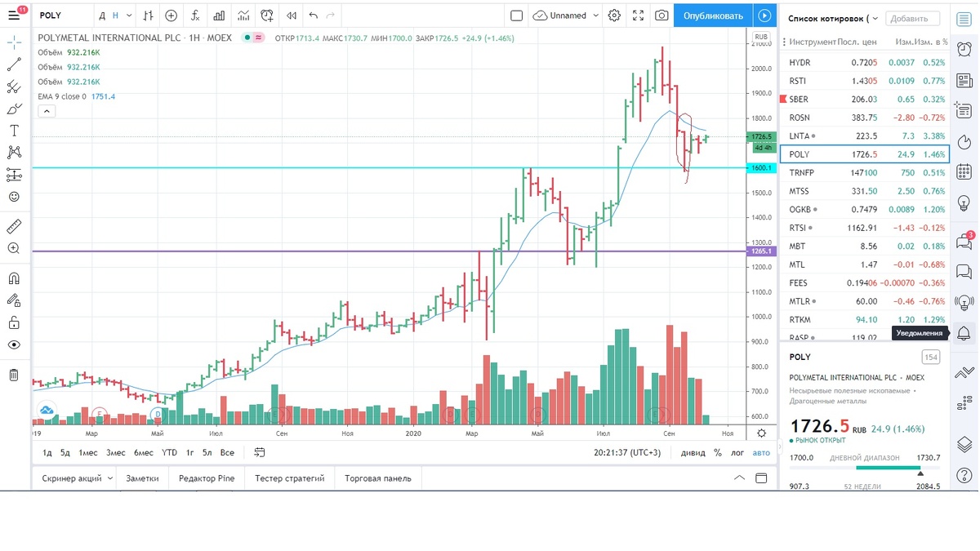Screen dimensions: 980x551
Task: Open the price scale settings gear
Action: pyautogui.click(x=761, y=433)
